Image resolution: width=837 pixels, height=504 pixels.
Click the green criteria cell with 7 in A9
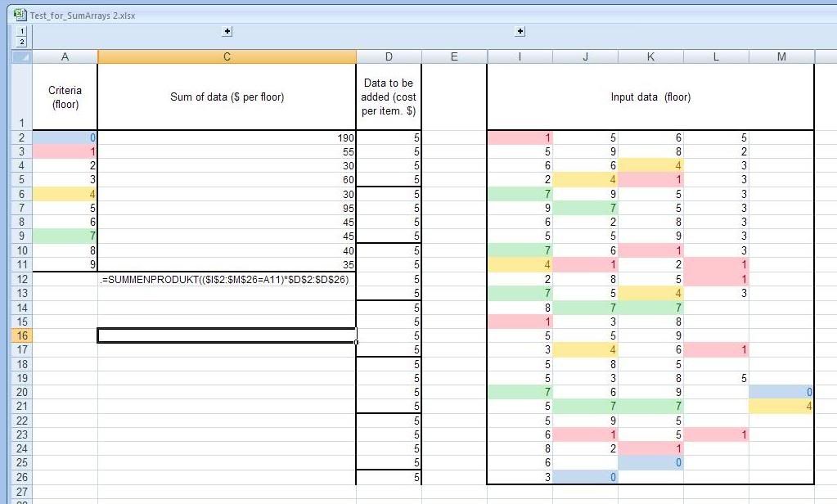[65, 236]
